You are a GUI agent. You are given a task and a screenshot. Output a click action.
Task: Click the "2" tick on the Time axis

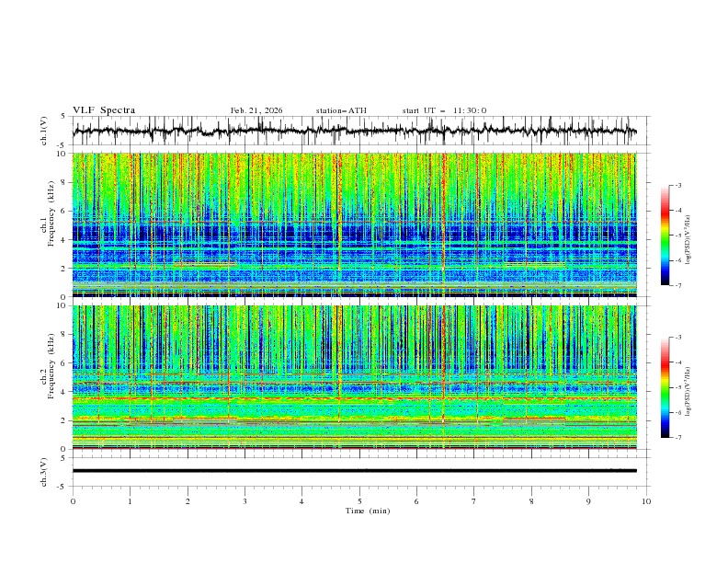tap(188, 501)
